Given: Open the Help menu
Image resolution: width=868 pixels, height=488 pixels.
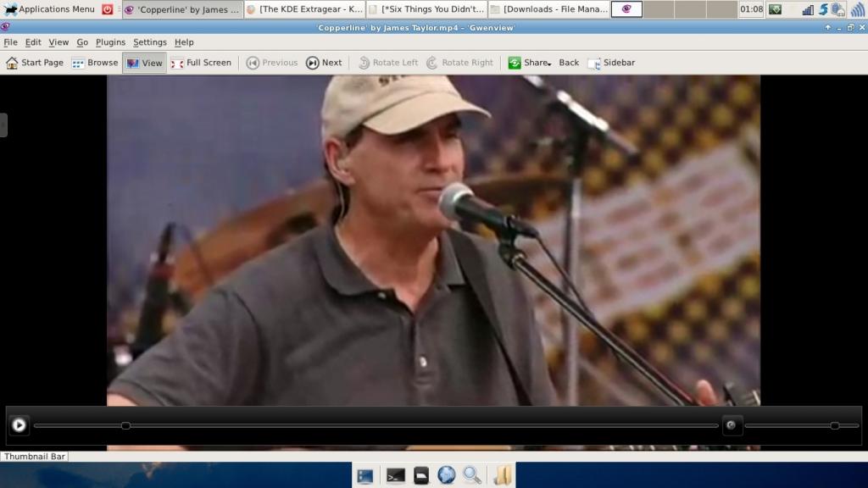Looking at the screenshot, I should coord(184,42).
